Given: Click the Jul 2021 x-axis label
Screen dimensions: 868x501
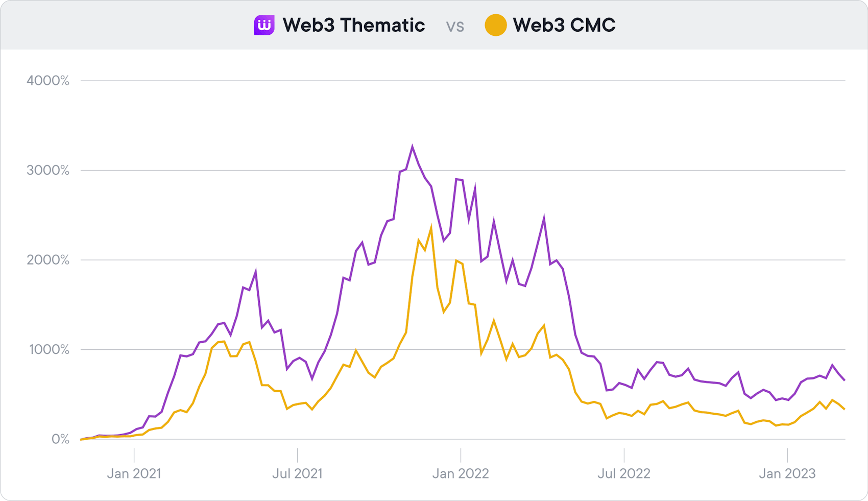Looking at the screenshot, I should pyautogui.click(x=297, y=473).
